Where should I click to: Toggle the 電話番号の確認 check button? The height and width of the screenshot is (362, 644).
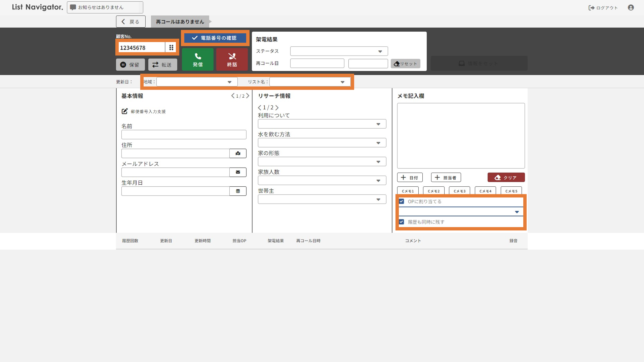(x=215, y=38)
